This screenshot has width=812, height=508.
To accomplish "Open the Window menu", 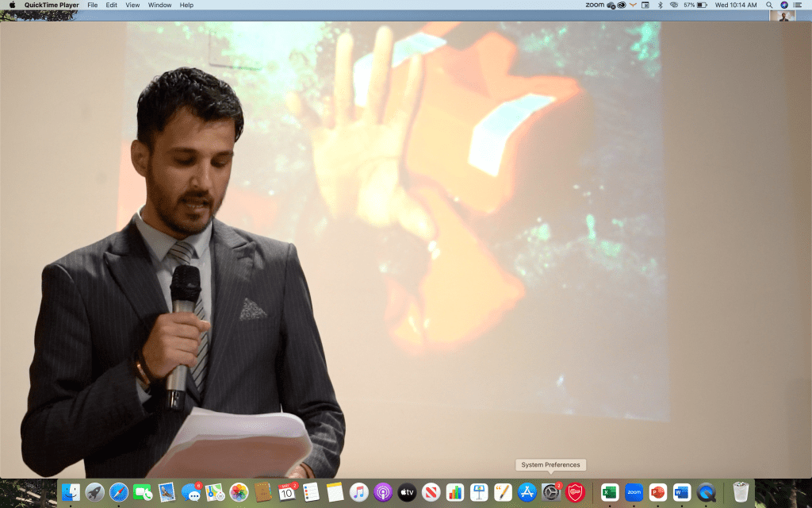I will point(159,5).
